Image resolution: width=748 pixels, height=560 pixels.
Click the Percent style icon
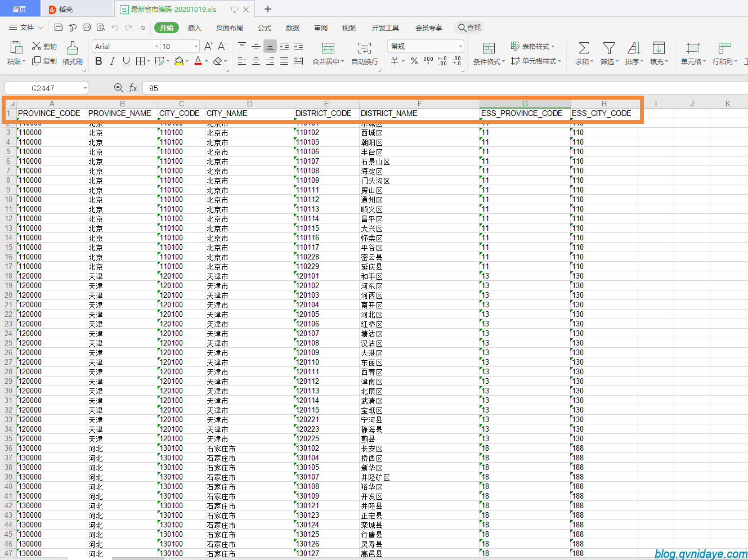click(x=414, y=61)
